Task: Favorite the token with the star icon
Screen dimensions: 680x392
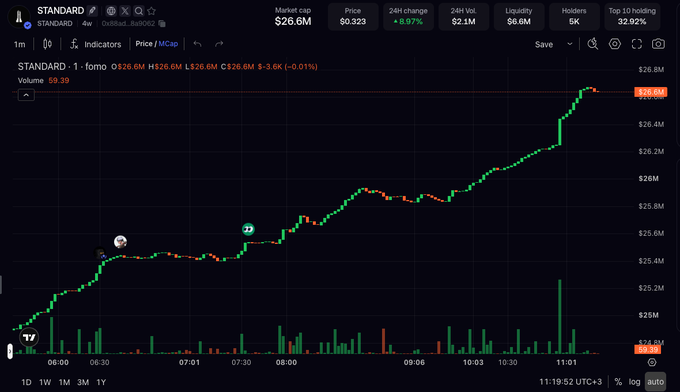Action: pos(151,11)
